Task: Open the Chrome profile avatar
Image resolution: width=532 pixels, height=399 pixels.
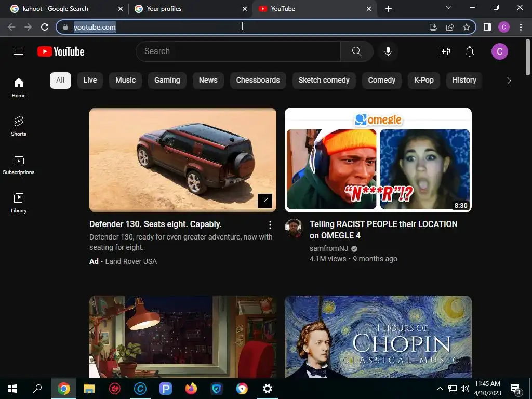Action: pos(504,27)
